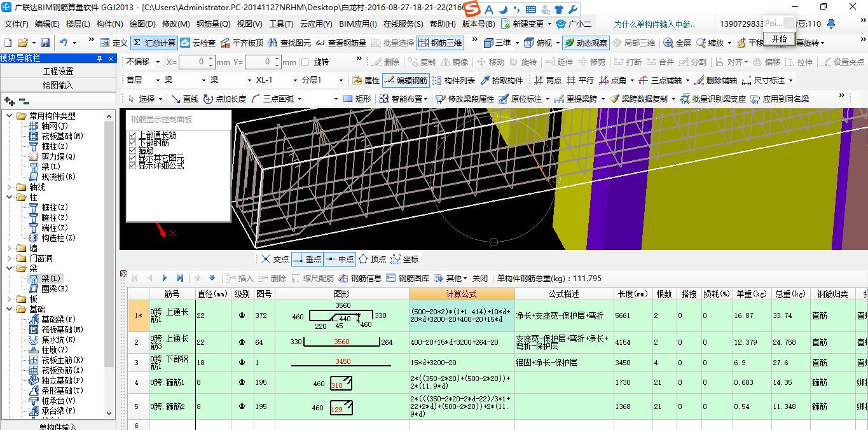Click 查找图元 binoculars tool
The image size is (868, 430).
(289, 43)
